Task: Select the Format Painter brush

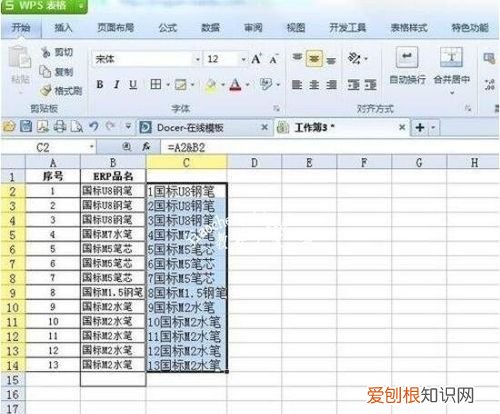Action: pyautogui.click(x=61, y=91)
